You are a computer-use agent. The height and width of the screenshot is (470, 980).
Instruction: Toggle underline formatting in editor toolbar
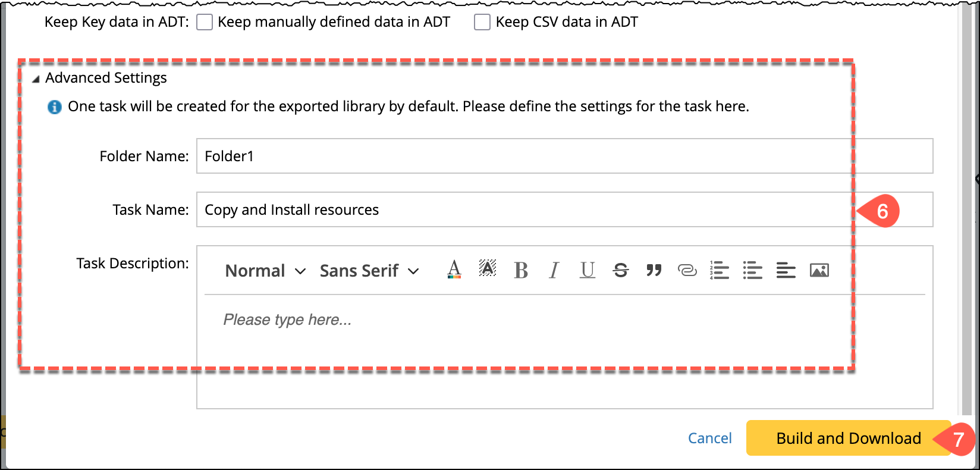[x=588, y=271]
